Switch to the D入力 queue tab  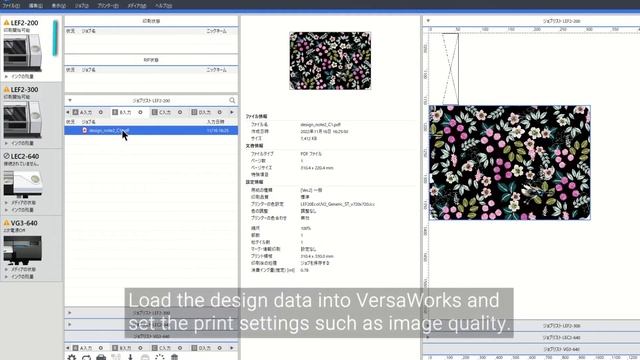click(x=201, y=112)
